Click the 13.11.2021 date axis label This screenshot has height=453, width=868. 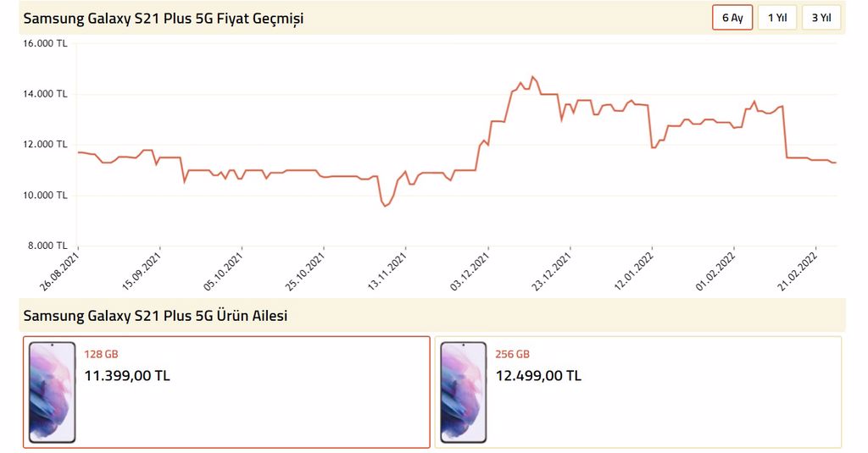[x=387, y=270]
